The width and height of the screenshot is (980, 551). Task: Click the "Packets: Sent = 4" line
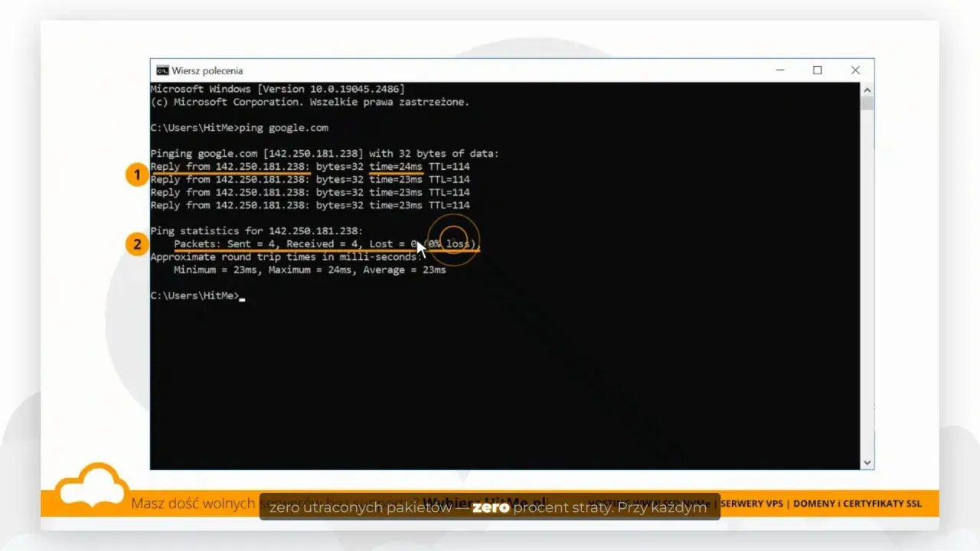click(x=328, y=244)
